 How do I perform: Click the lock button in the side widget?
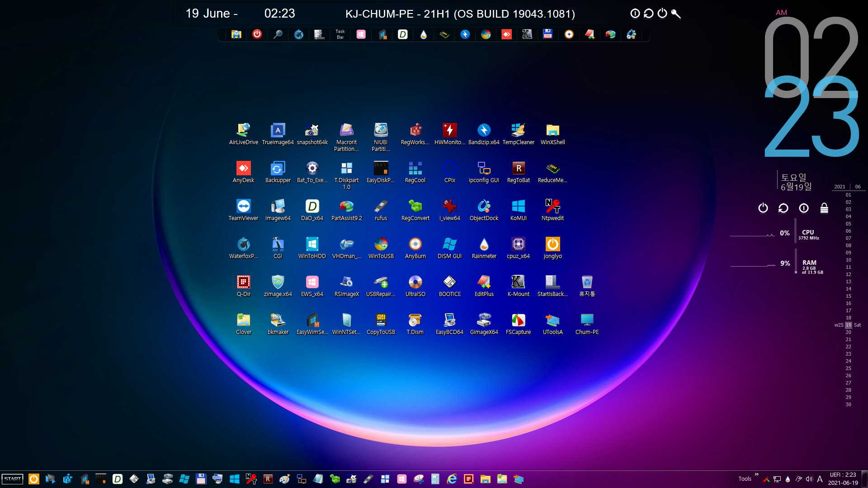pos(824,208)
